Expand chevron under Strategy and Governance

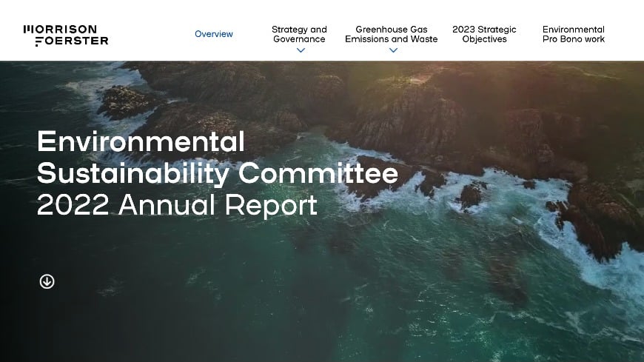click(x=301, y=50)
